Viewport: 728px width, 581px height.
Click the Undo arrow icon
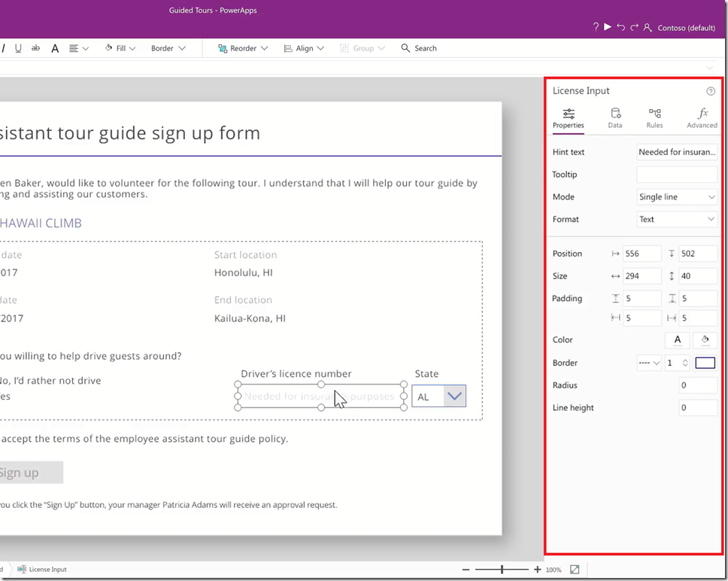click(x=620, y=27)
